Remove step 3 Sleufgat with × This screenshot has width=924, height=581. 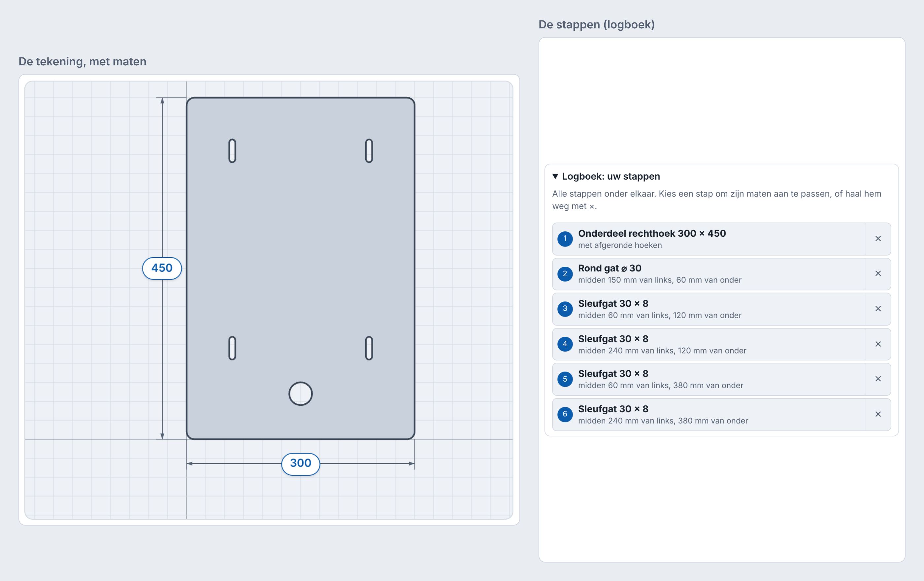click(878, 309)
